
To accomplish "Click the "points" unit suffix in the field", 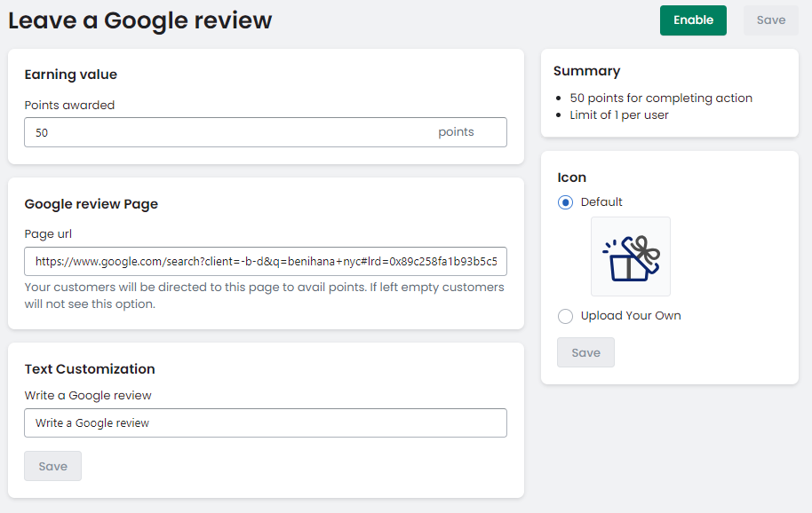I will coord(456,132).
